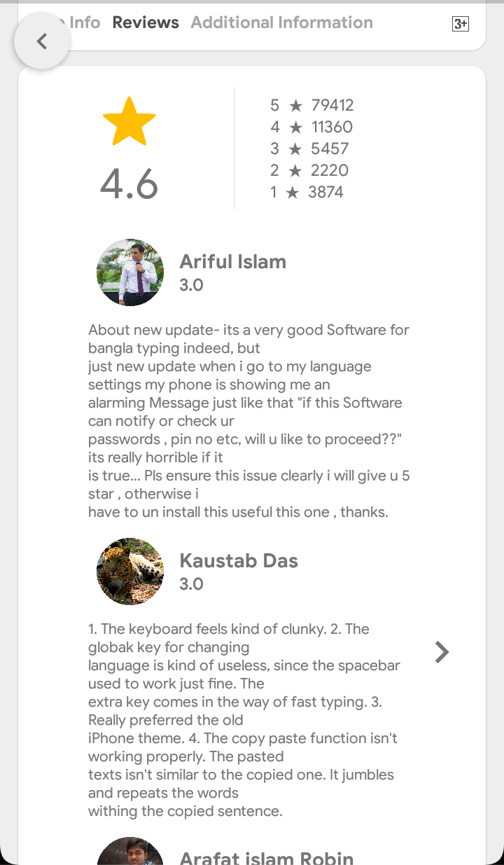Open the partially hidden Info tab
Image resolution: width=504 pixels, height=865 pixels.
(x=84, y=22)
